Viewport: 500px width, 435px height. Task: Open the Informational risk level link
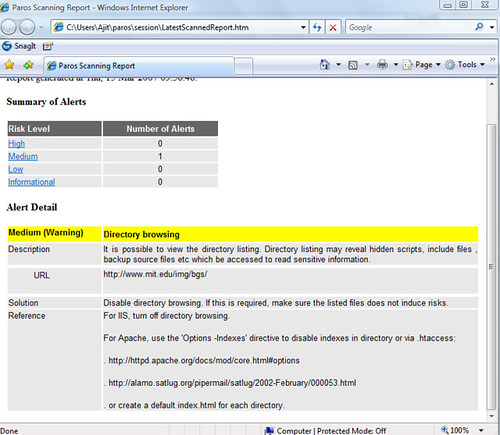pos(32,182)
